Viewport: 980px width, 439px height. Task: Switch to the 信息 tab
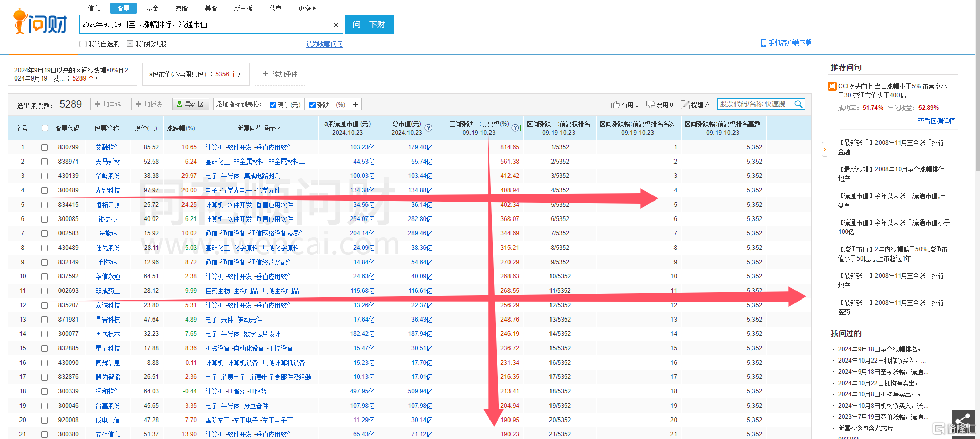(x=94, y=8)
